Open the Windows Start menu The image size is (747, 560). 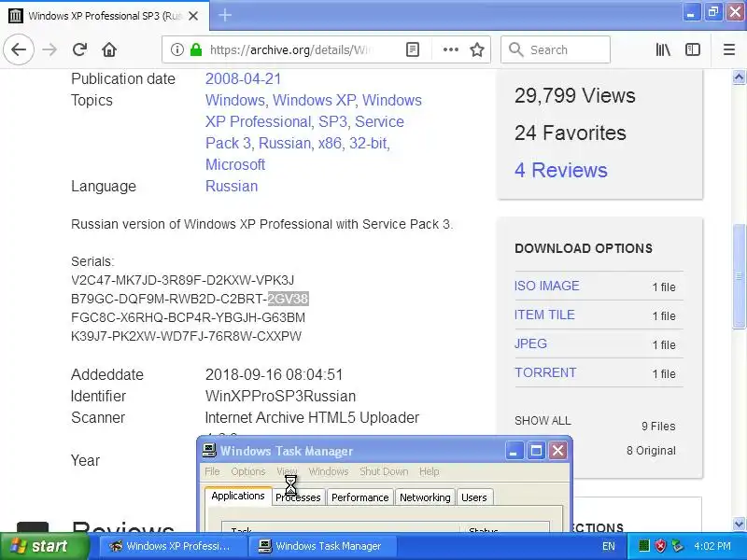[x=44, y=546]
